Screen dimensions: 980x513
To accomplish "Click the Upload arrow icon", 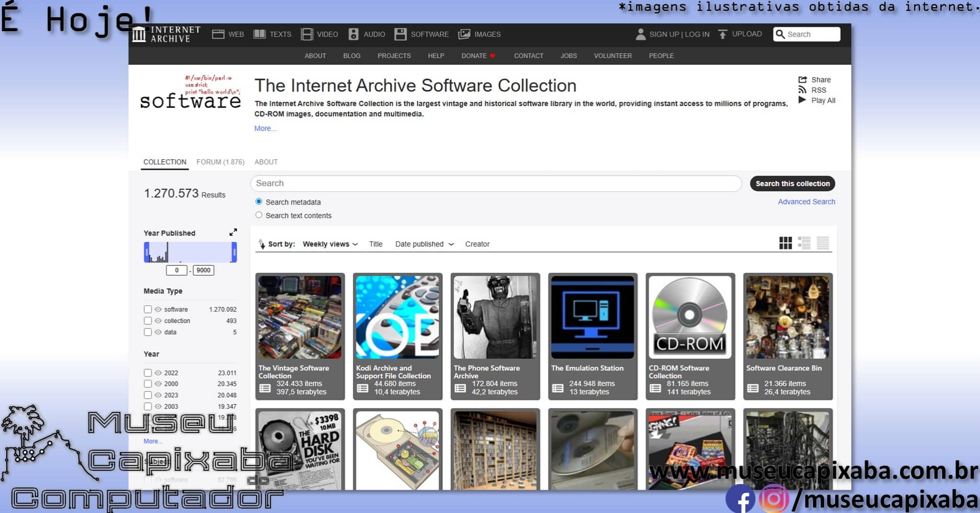I will (x=723, y=34).
